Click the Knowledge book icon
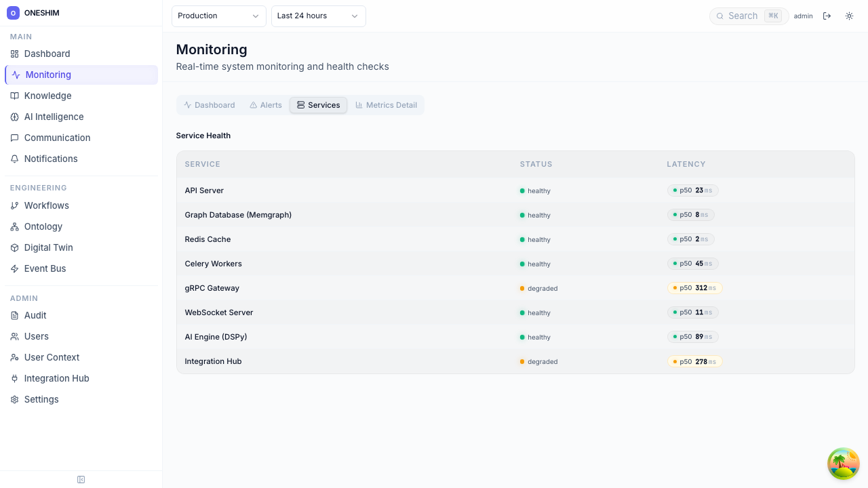868x488 pixels. (x=14, y=96)
